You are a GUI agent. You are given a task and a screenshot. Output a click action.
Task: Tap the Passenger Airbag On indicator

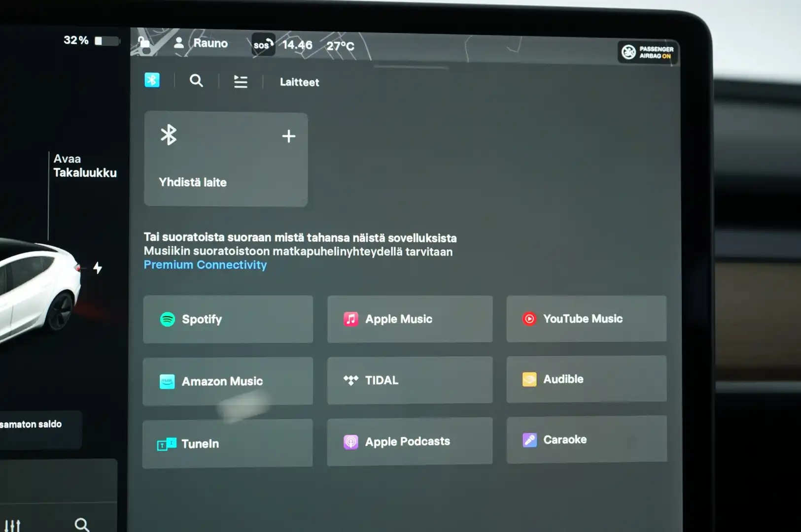648,52
